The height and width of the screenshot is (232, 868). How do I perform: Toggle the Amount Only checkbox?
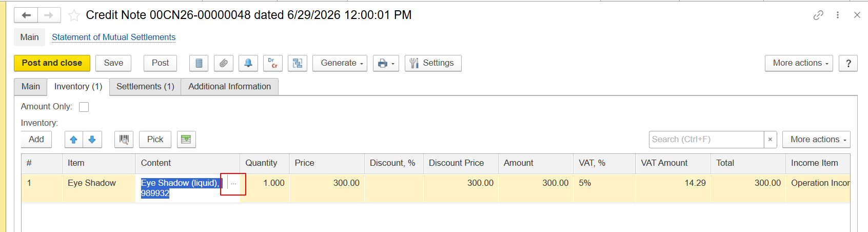(x=84, y=107)
